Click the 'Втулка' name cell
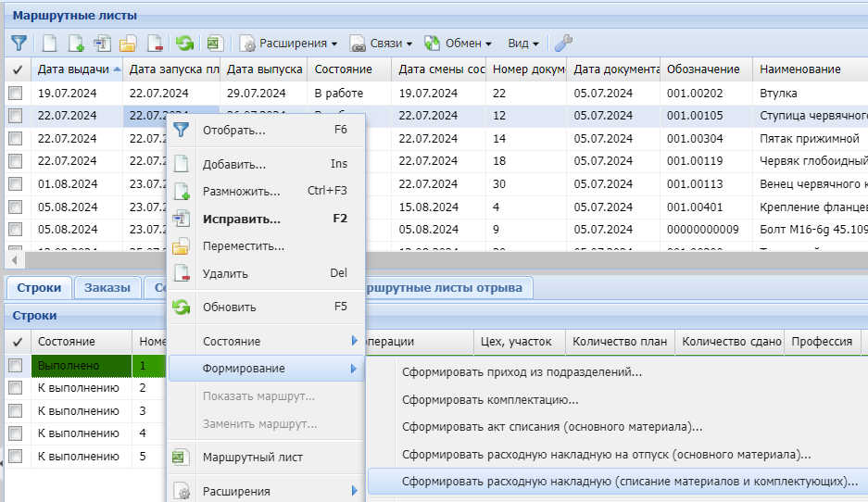This screenshot has width=868, height=502. click(778, 94)
